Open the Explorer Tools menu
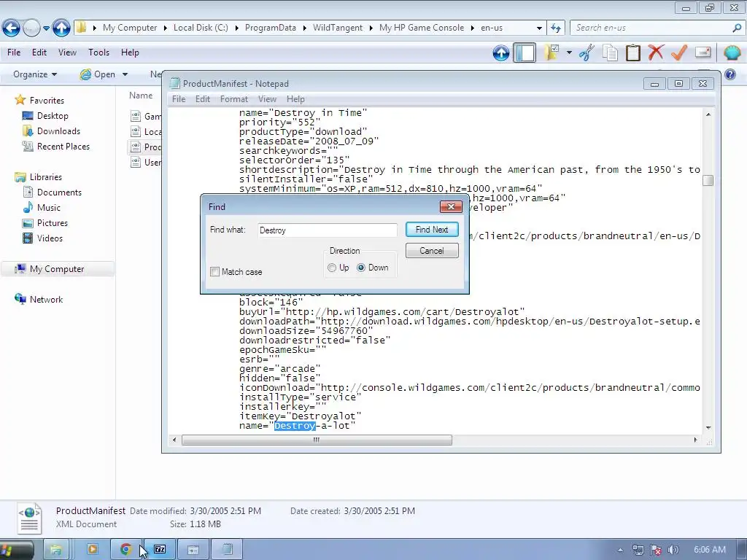 click(98, 52)
